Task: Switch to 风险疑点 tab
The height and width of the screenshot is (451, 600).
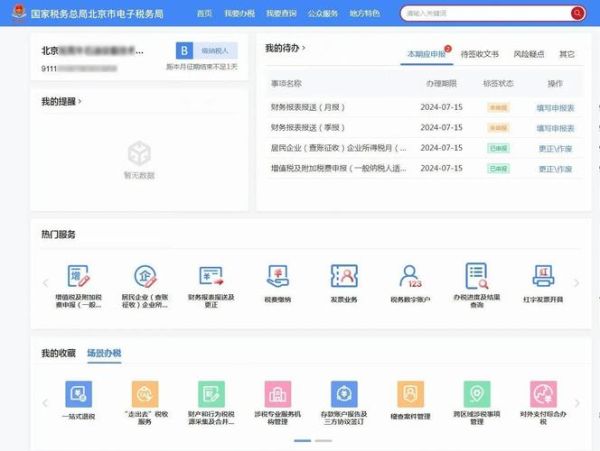Action: pos(529,54)
